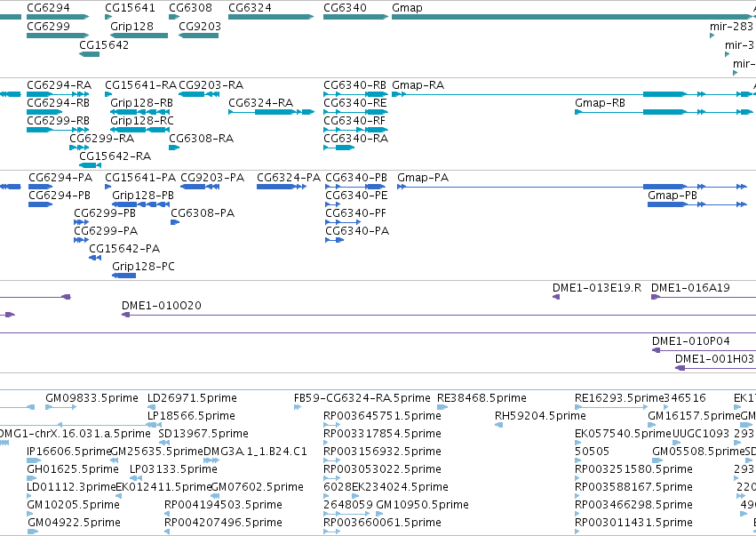The height and width of the screenshot is (536, 756).
Task: Select the RH59204.5prime EST
Action: pos(499,426)
